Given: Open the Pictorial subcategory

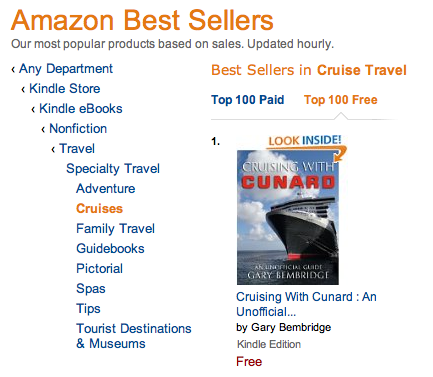Looking at the screenshot, I should coord(99,269).
